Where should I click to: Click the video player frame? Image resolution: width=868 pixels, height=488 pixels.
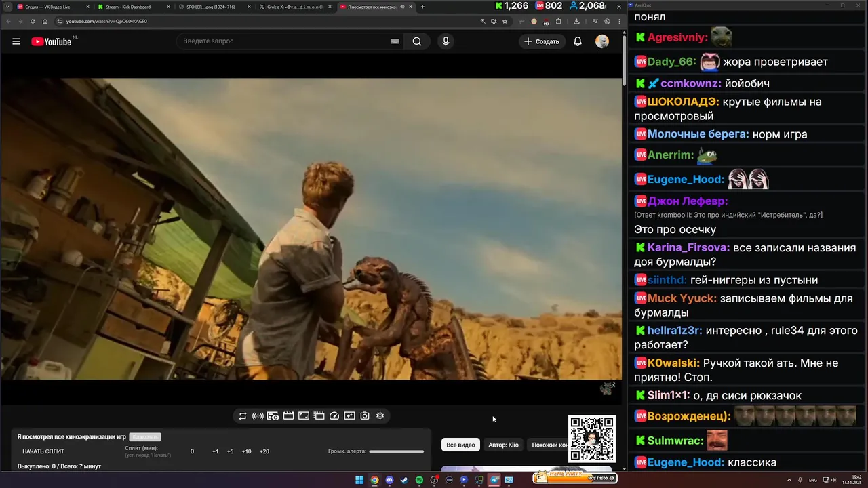pos(311,229)
